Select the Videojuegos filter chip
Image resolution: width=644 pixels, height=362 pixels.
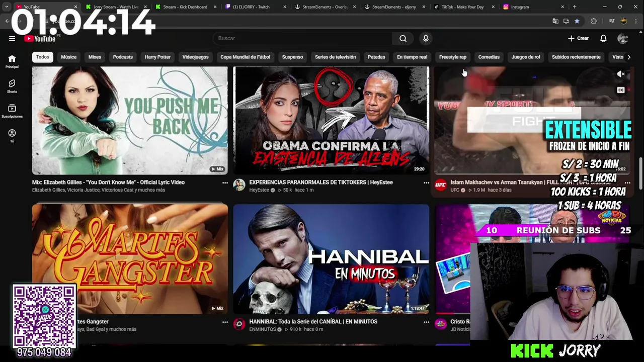pyautogui.click(x=195, y=57)
